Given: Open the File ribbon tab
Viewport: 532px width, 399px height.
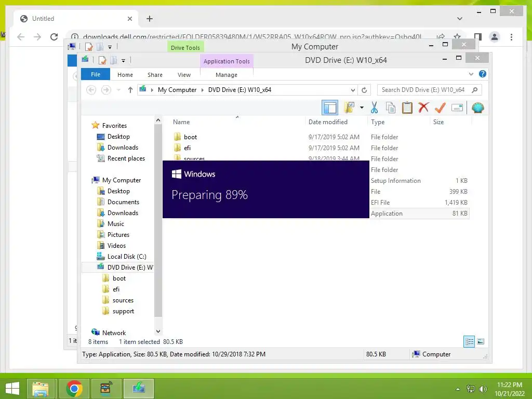Looking at the screenshot, I should click(x=96, y=74).
